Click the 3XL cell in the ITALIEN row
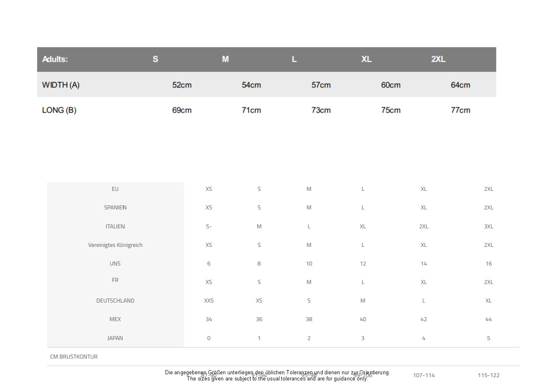 [x=489, y=226]
